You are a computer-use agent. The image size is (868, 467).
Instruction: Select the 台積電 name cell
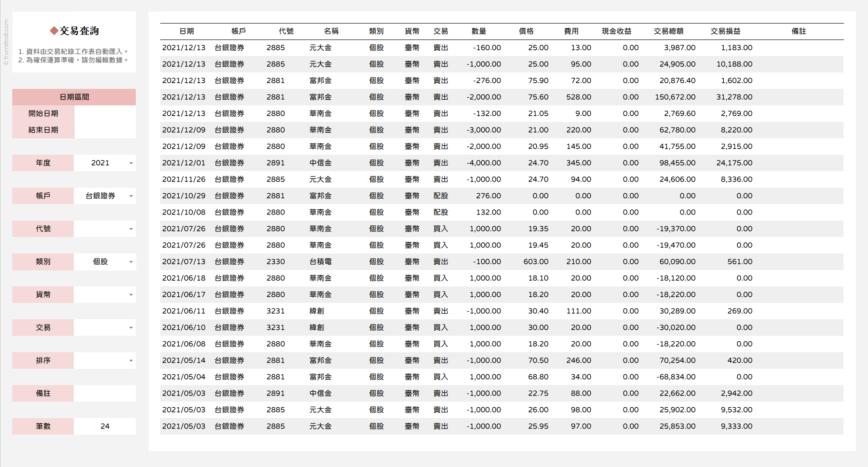pyautogui.click(x=320, y=261)
